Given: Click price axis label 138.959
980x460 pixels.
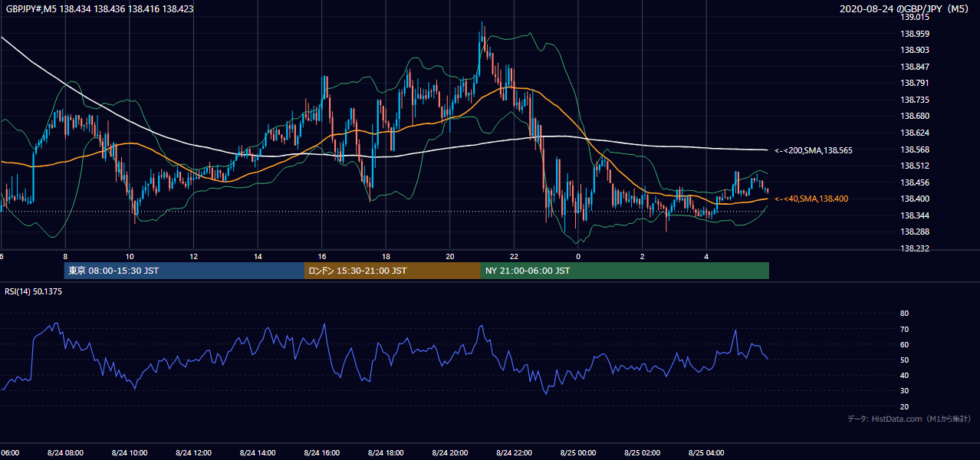Looking at the screenshot, I should [913, 34].
